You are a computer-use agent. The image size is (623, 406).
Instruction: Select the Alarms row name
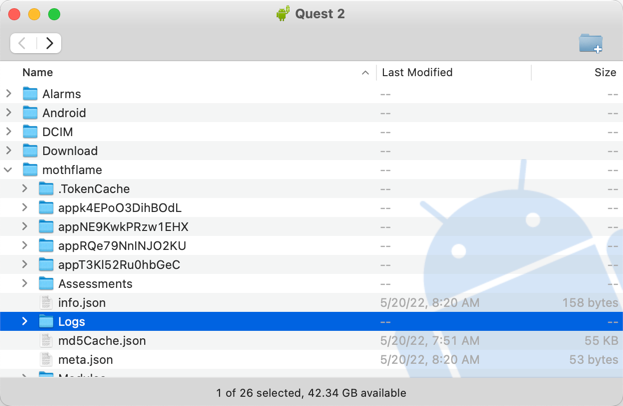62,94
